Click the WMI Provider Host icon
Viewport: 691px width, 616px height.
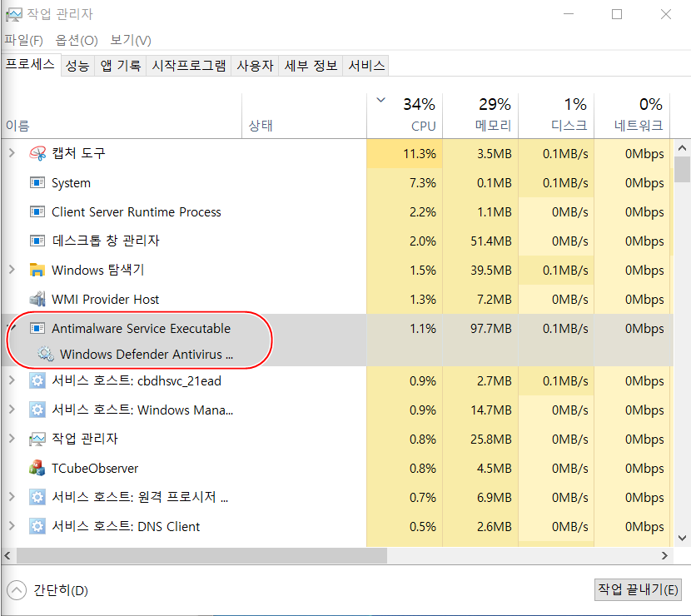[37, 299]
